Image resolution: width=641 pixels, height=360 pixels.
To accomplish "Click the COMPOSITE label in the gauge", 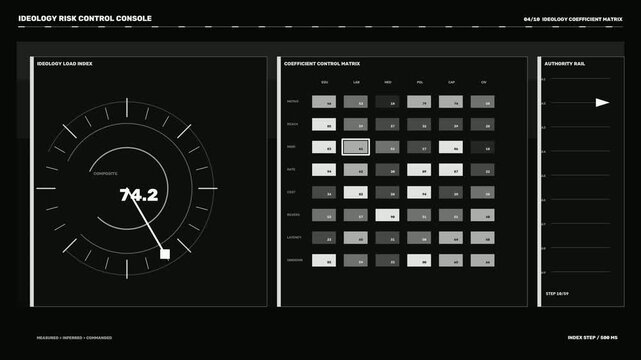I will 105,174.
